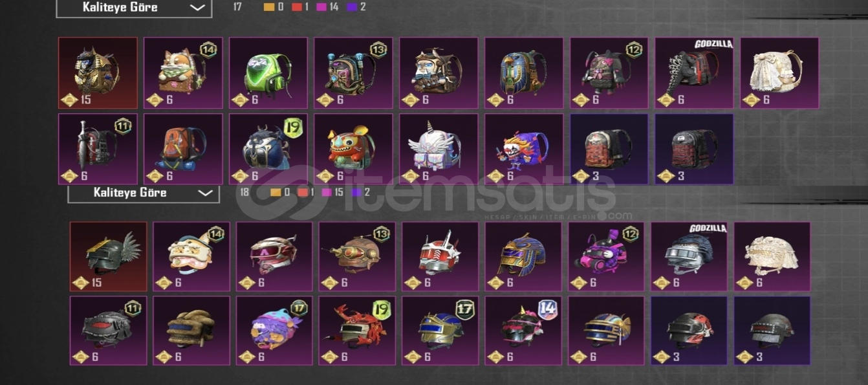Pick the Godzilla helmet skin
This screenshot has height=385, width=868.
point(689,256)
